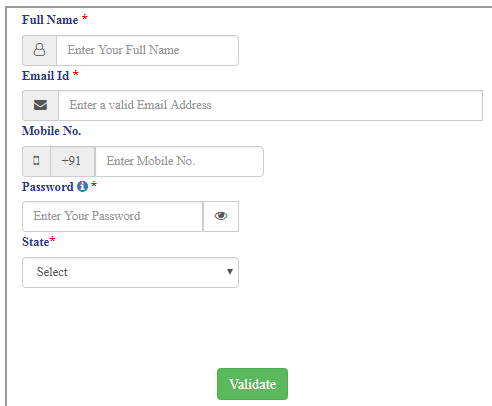Click the Mobile No. label

pyautogui.click(x=52, y=131)
